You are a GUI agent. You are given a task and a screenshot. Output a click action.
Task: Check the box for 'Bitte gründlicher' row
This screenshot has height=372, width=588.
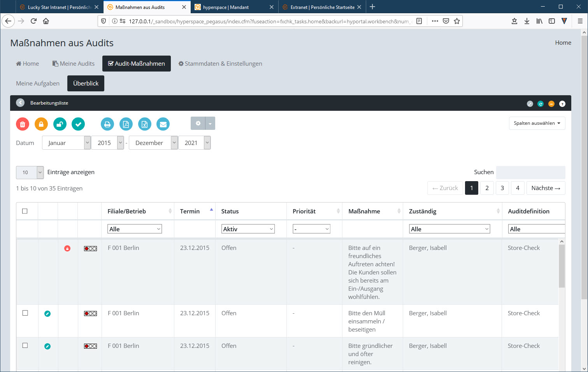tap(25, 345)
